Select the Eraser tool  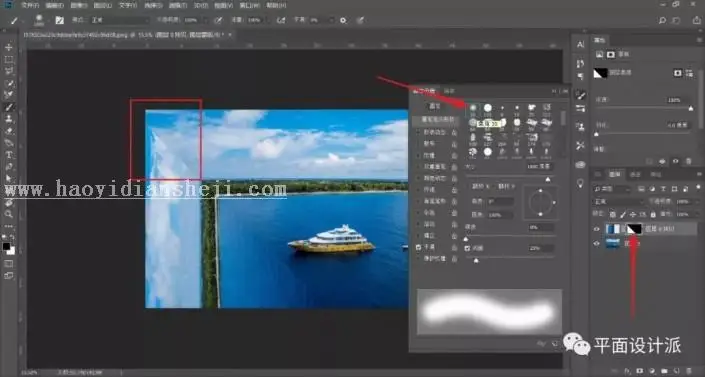point(9,131)
